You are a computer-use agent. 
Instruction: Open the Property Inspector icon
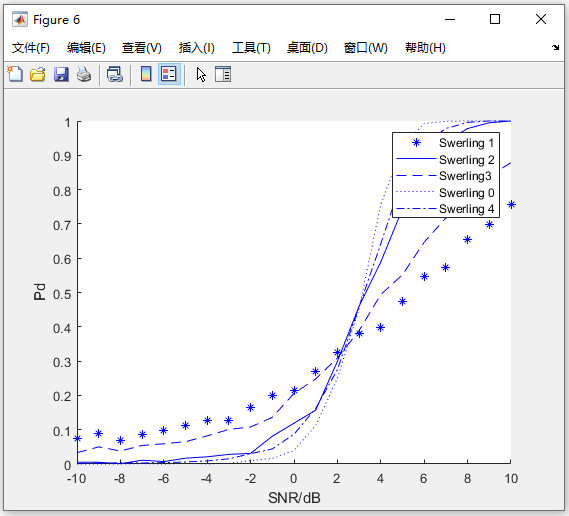point(223,74)
